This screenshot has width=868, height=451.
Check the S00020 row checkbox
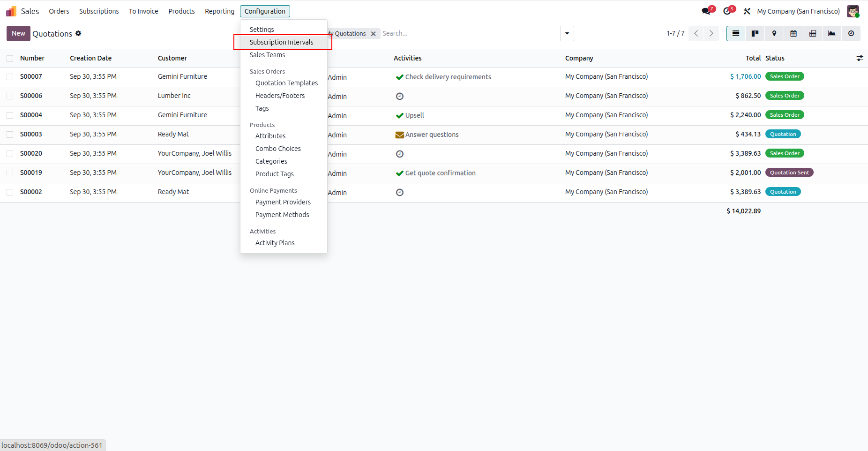10,154
